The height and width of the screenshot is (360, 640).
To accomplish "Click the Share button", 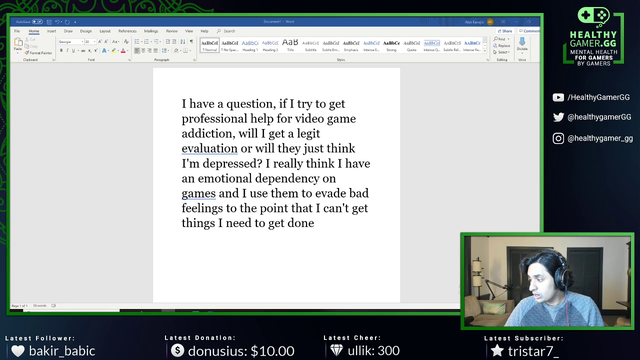I will 505,31.
